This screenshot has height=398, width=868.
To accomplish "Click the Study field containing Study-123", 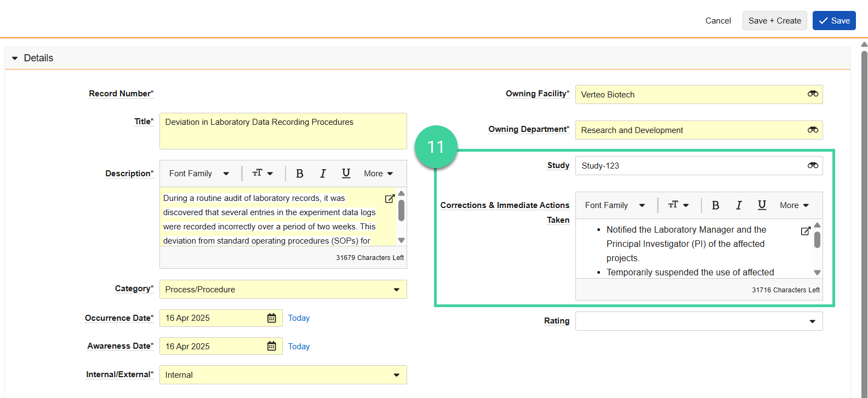I will (x=699, y=165).
